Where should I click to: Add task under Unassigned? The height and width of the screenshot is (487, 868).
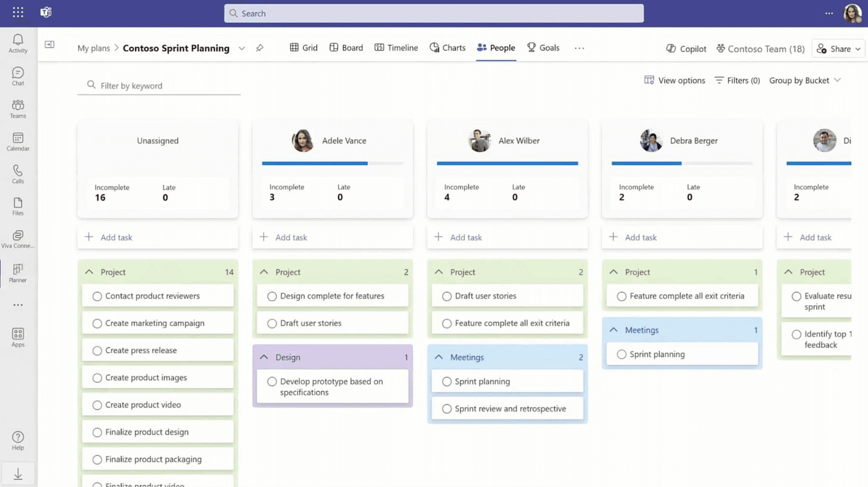pos(158,237)
